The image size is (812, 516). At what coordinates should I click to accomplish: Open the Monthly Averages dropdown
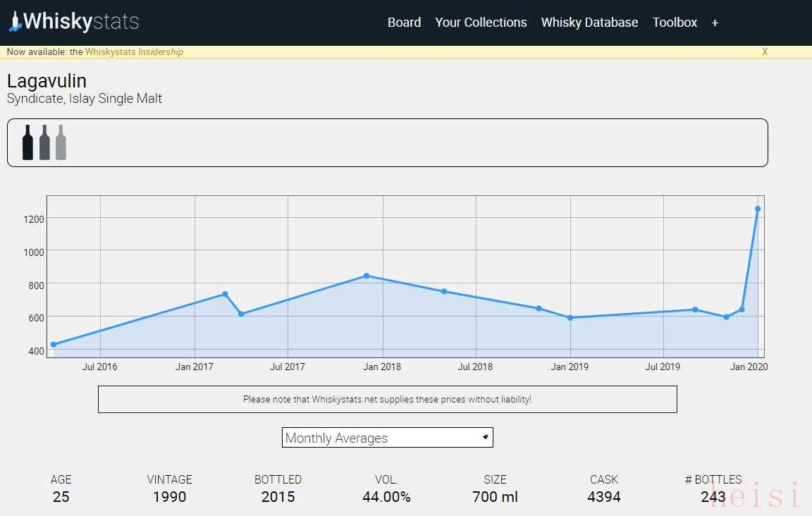click(387, 438)
